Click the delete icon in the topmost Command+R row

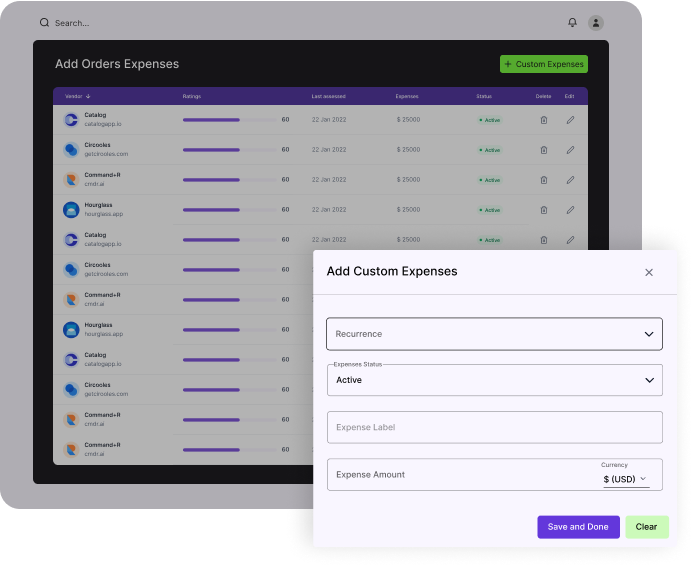[544, 180]
